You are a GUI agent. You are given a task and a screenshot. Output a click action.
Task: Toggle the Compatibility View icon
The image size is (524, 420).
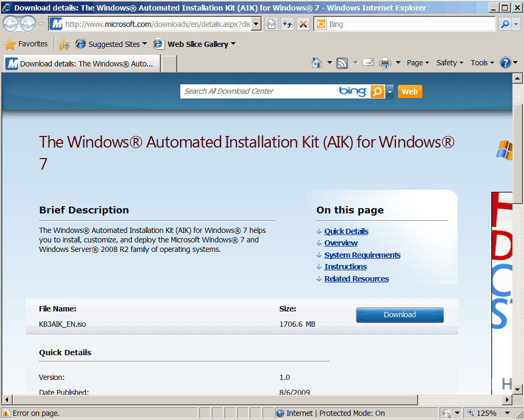click(x=271, y=24)
